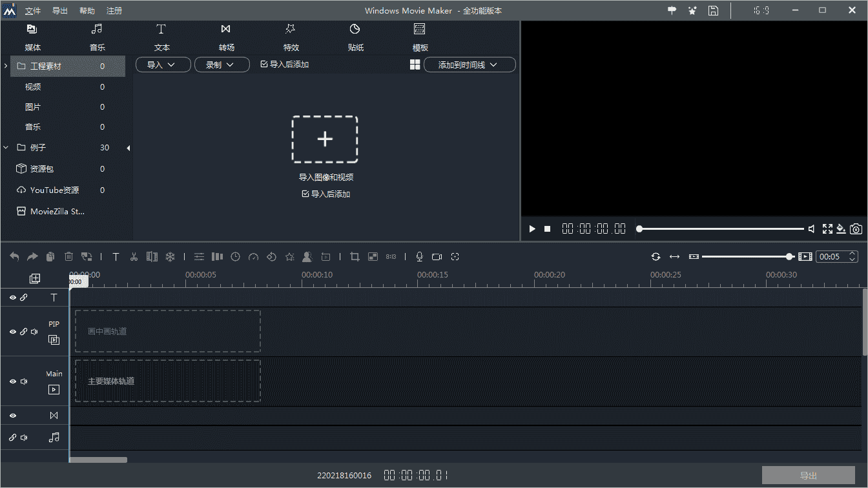Change the 16:9 aspect ratio selector

click(x=761, y=10)
